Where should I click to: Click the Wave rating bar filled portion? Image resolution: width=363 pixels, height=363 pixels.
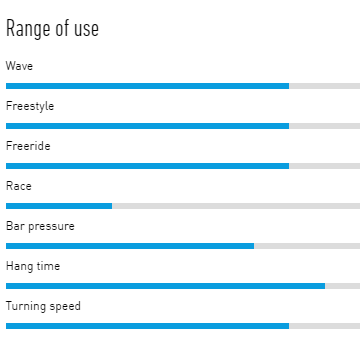147,86
